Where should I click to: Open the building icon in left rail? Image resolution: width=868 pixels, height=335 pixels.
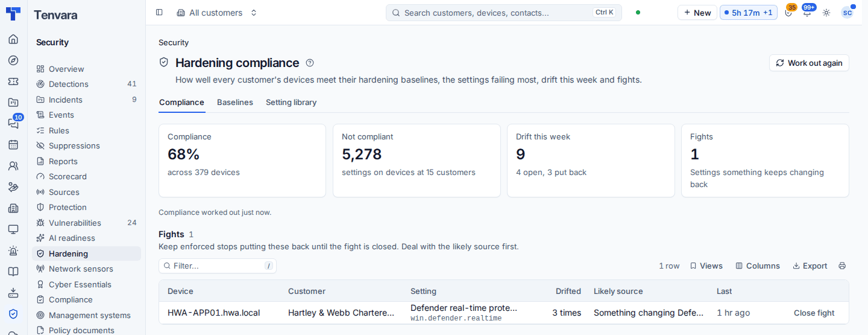coord(13,208)
